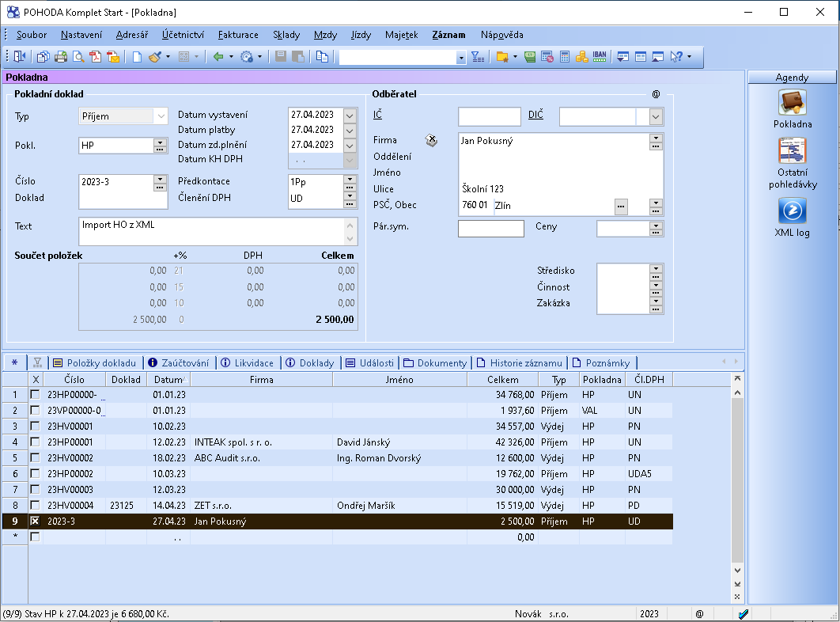Screen dimensions: 840x622
Task: Uncheck the selected row 2023-3 checkbox
Action: coord(35,521)
